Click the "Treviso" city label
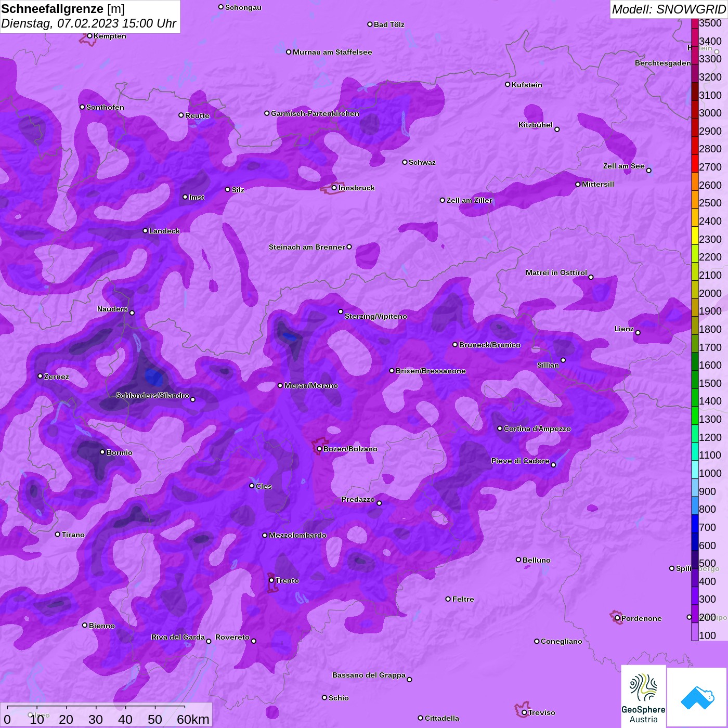The image size is (728, 728). click(x=542, y=712)
